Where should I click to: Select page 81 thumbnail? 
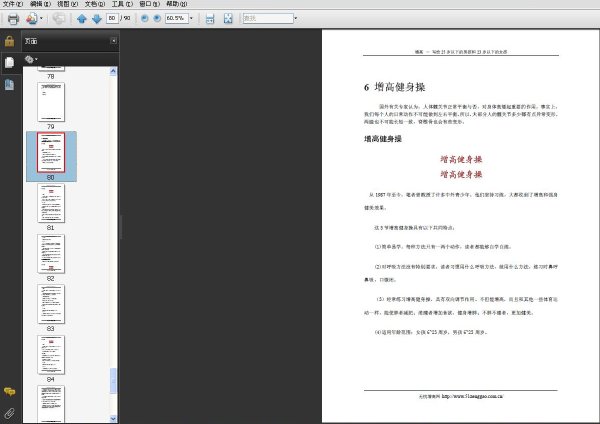click(51, 203)
